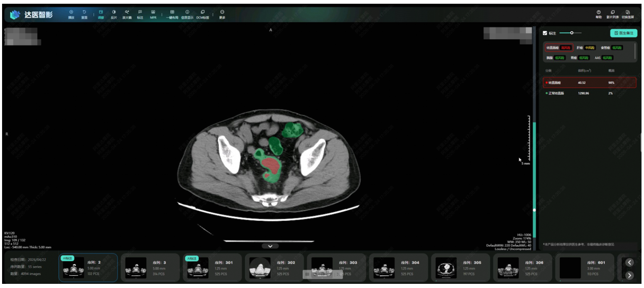Click the 播放 (Play) toolbar icon
Screen dimensions: 644x288
71,14
